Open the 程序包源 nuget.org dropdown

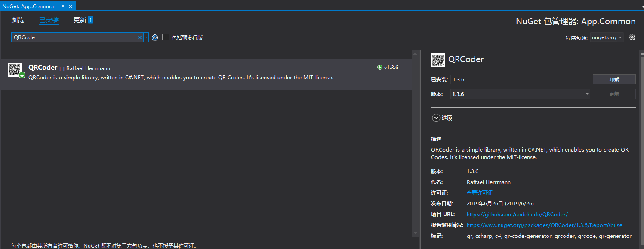(607, 37)
